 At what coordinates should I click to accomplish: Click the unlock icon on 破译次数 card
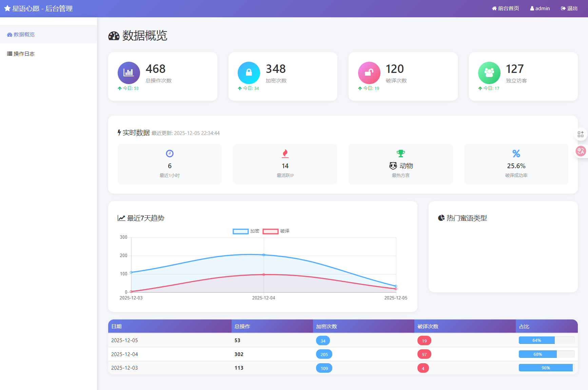pyautogui.click(x=369, y=73)
